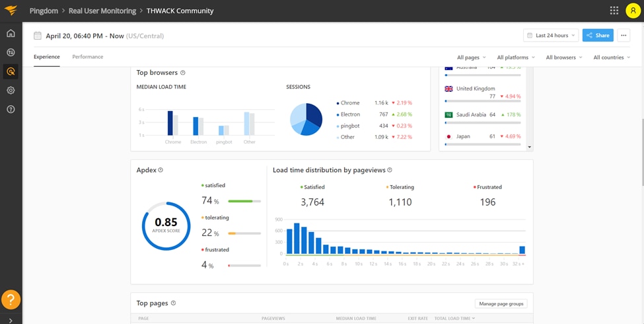Image resolution: width=644 pixels, height=324 pixels.
Task: Click the countries list scroll down arrow
Action: click(x=530, y=147)
